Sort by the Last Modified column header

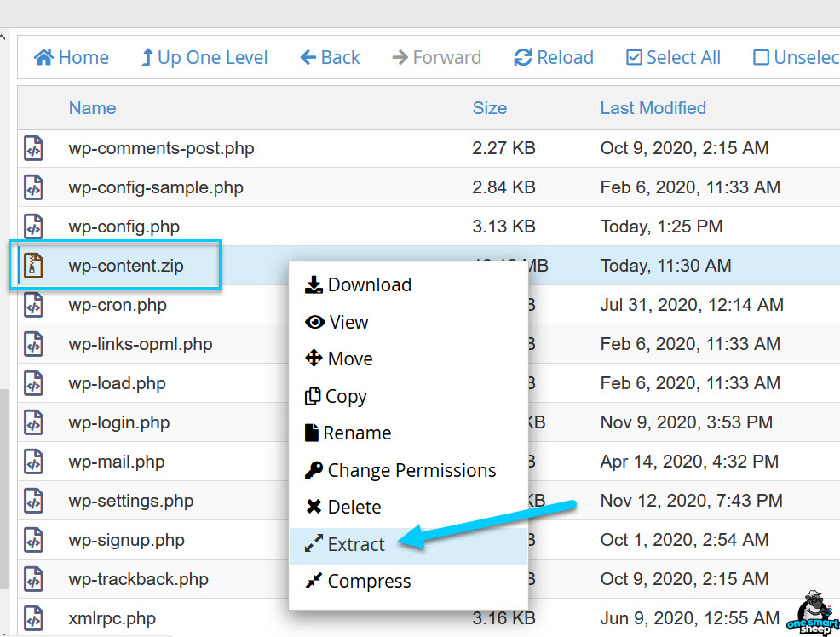pyautogui.click(x=653, y=108)
